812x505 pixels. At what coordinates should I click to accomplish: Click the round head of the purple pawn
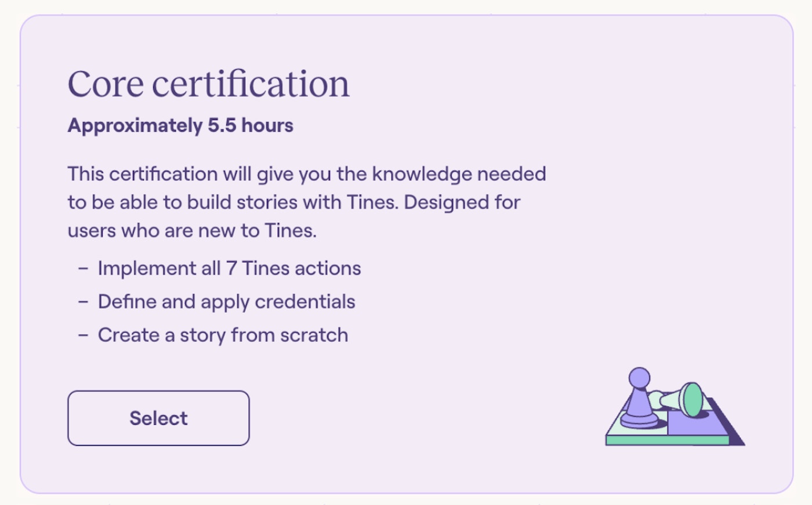[x=639, y=377]
